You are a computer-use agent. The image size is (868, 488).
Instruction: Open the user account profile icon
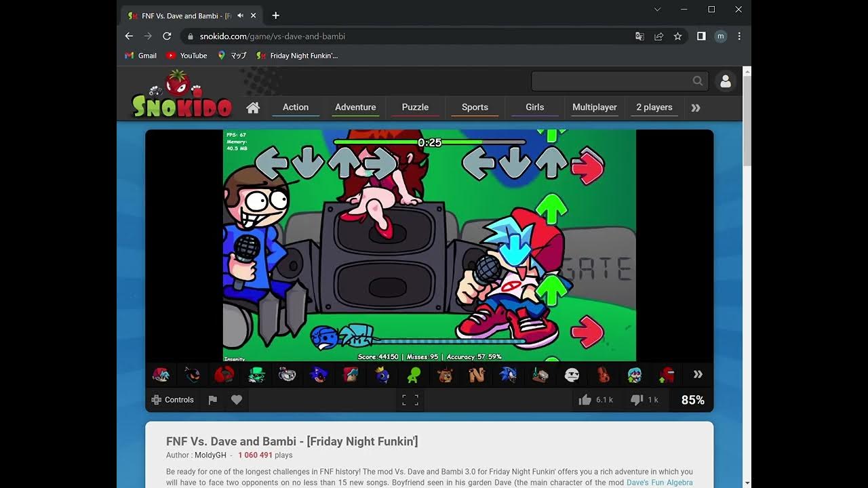tap(726, 81)
